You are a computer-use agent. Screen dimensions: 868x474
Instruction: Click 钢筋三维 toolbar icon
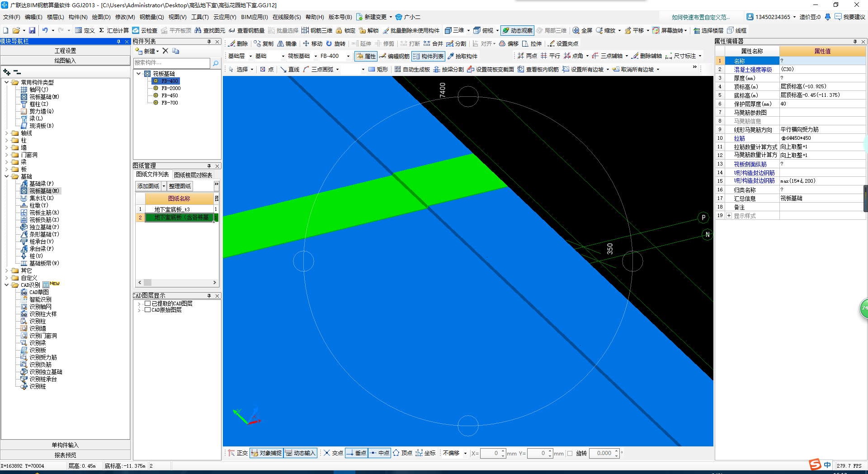coord(305,30)
